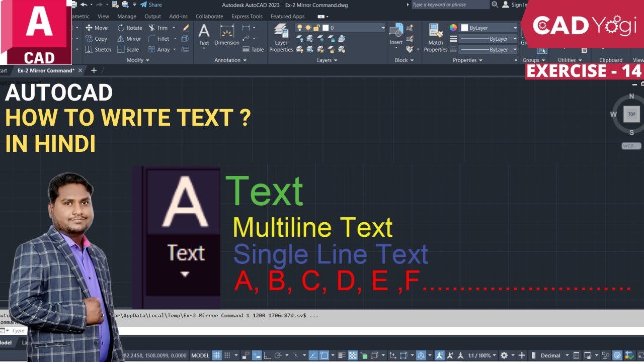644x362 pixels.
Task: Open the Express Tools ribbon tab
Action: coord(247,17)
